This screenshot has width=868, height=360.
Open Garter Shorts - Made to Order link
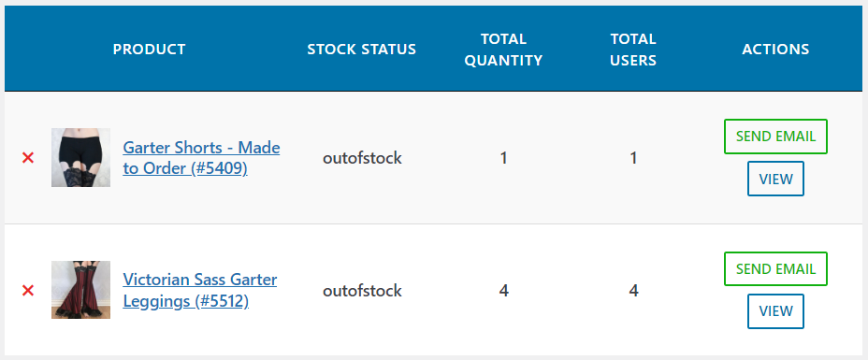point(201,158)
